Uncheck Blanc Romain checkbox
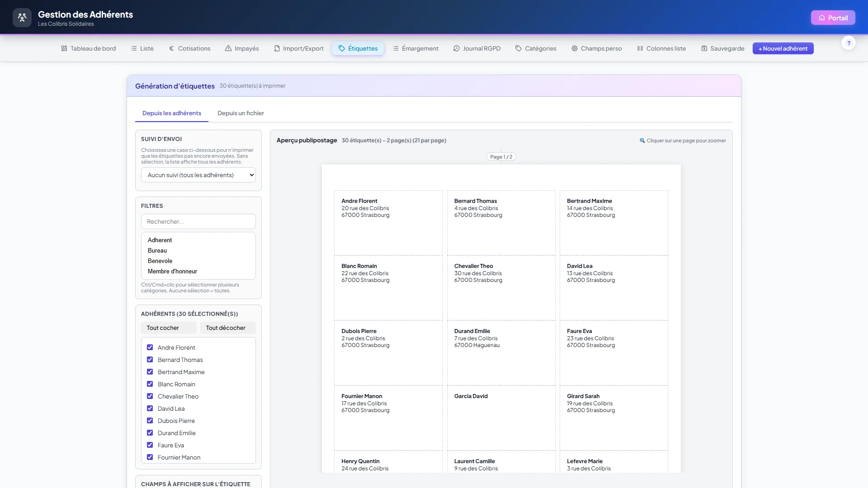This screenshot has height=488, width=868. (150, 384)
